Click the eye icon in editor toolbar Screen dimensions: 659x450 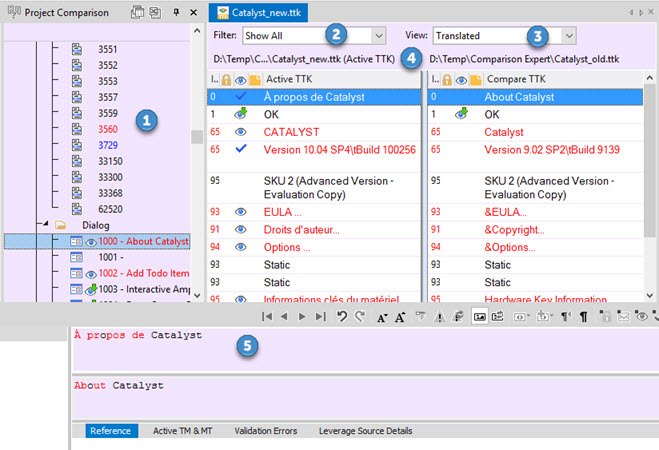pos(641,316)
